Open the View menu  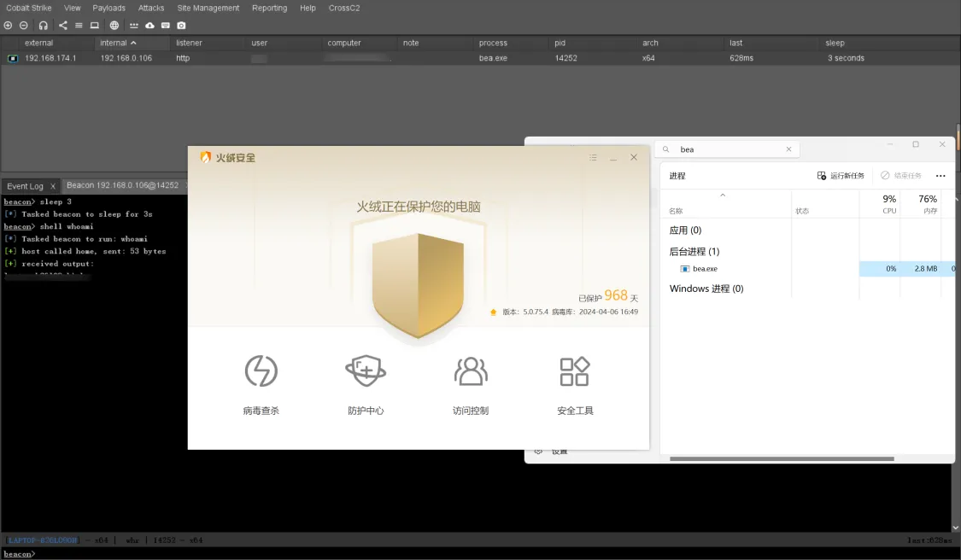(x=73, y=8)
